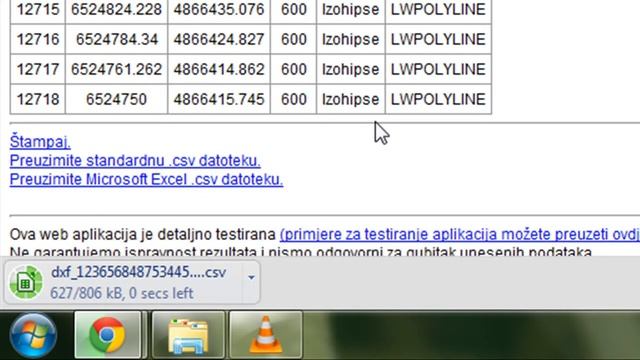Click the value 4866424.827
This screenshot has width=640, height=360.
219,39
